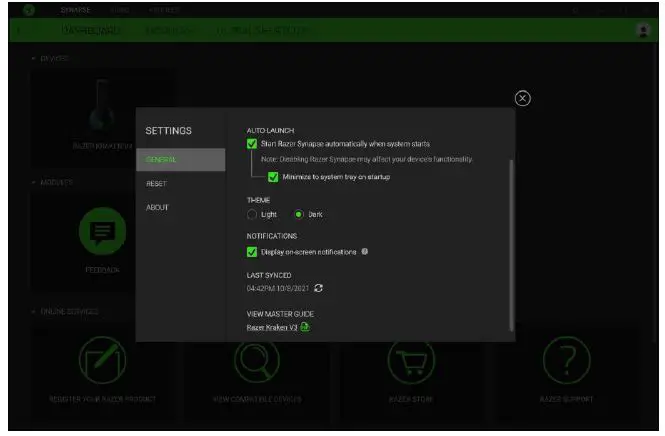Viewport: 665px width, 436px height.
Task: Open the Dashboard tab in green bar
Action: pos(91,30)
